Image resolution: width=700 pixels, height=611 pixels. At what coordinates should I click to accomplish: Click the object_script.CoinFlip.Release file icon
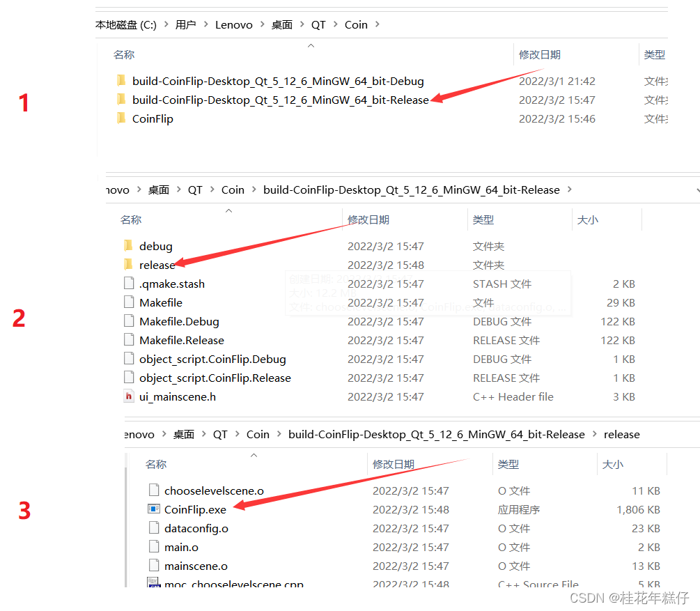129,377
